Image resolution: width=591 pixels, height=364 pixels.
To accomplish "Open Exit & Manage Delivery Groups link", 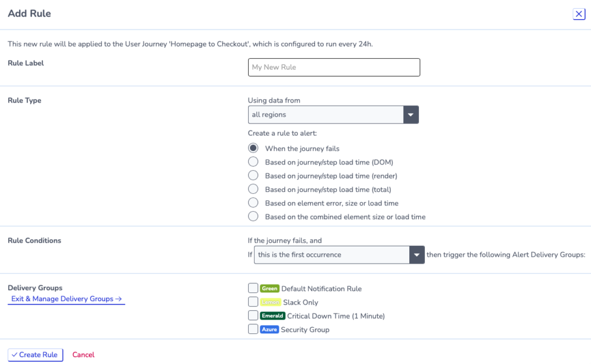I will coord(66,299).
